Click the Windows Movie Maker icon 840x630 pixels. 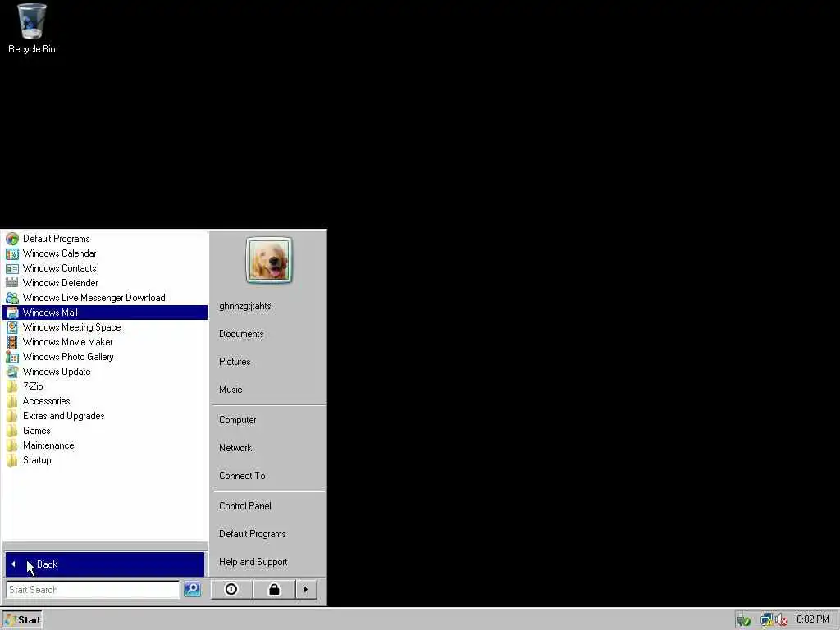[11, 342]
